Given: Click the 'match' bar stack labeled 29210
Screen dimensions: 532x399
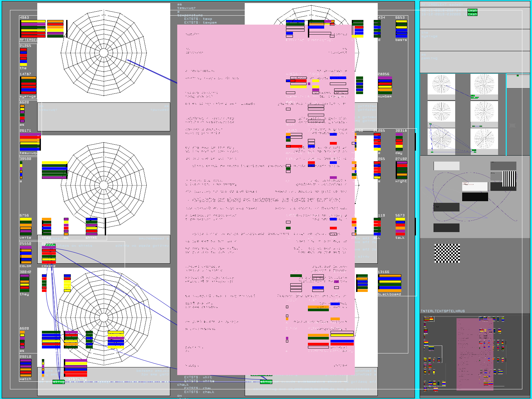Looking at the screenshot, I should pyautogui.click(x=26, y=368).
